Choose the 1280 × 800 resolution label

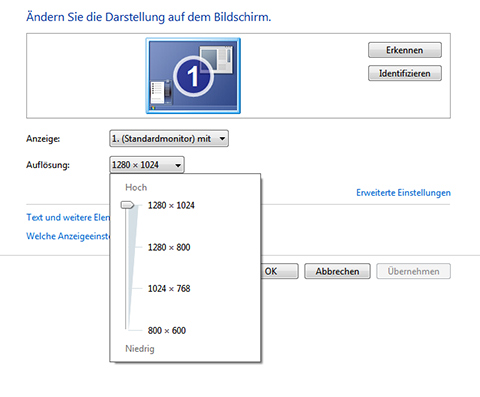click(x=169, y=247)
